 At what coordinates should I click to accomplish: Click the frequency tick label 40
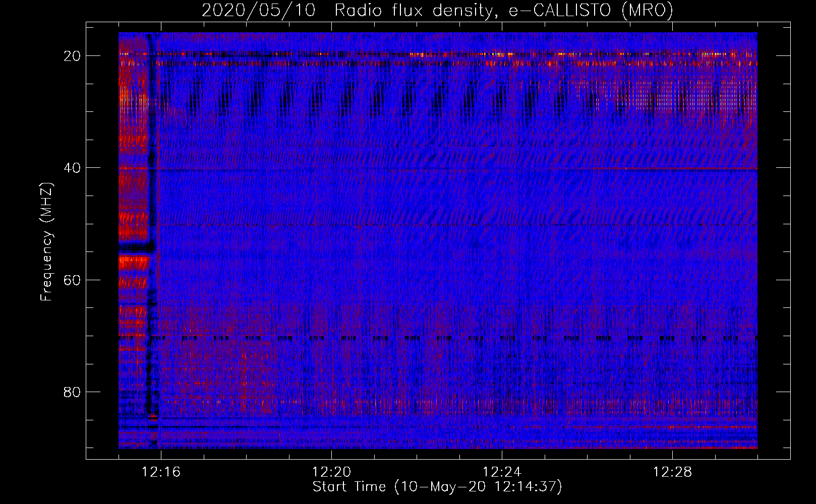coord(72,168)
